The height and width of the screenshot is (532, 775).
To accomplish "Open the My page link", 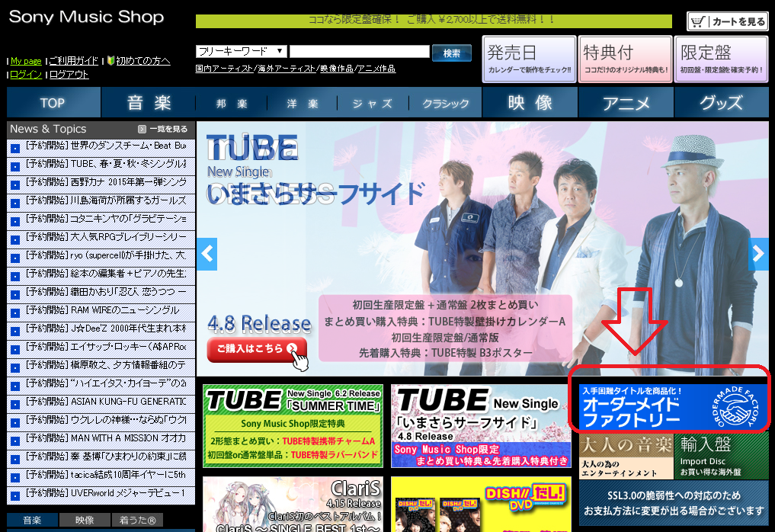I will [26, 61].
